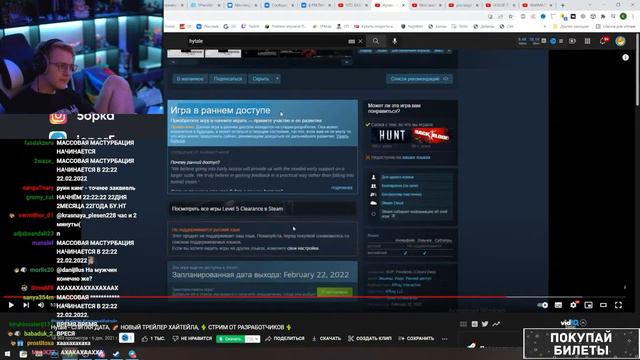640x360 pixels.
Task: Mute the video with the speaker icon
Action: pyautogui.click(x=41, y=305)
